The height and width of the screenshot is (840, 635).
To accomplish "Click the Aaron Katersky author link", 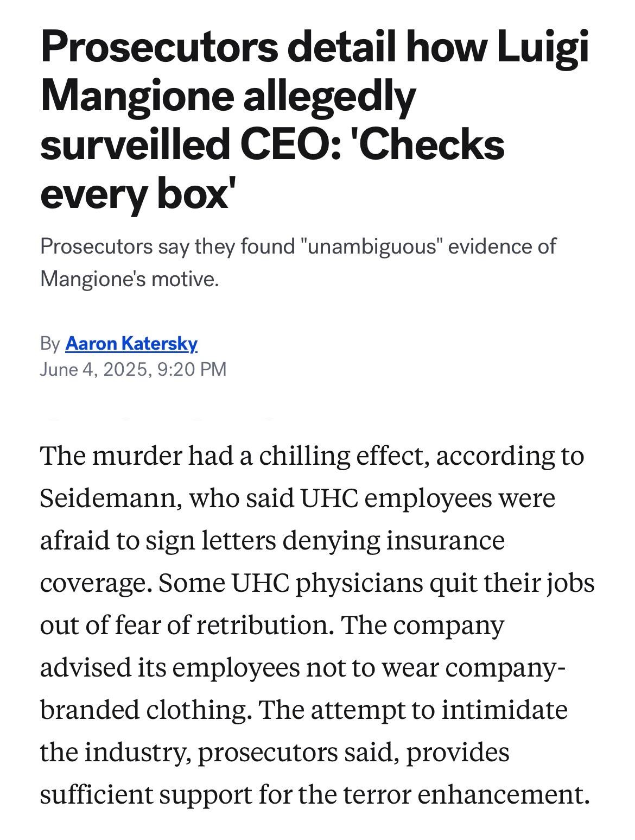I will coord(131,343).
